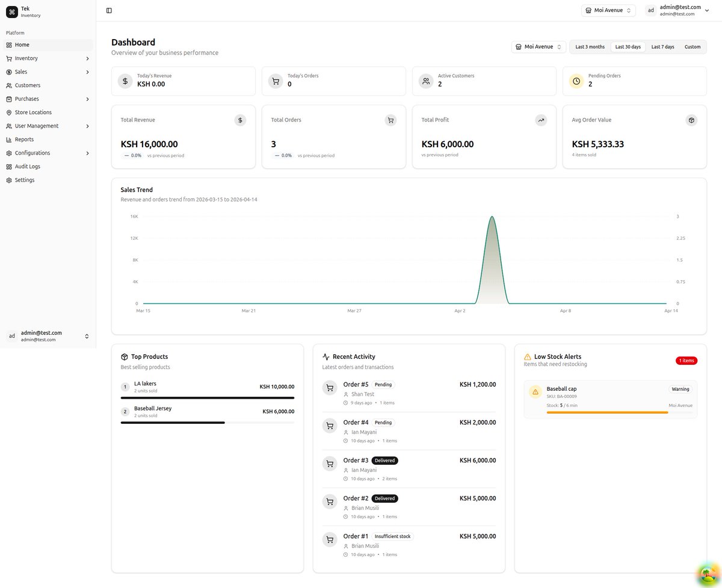Click the Delivered badge on Order #2
Screen dimensions: 722x588
(384, 498)
